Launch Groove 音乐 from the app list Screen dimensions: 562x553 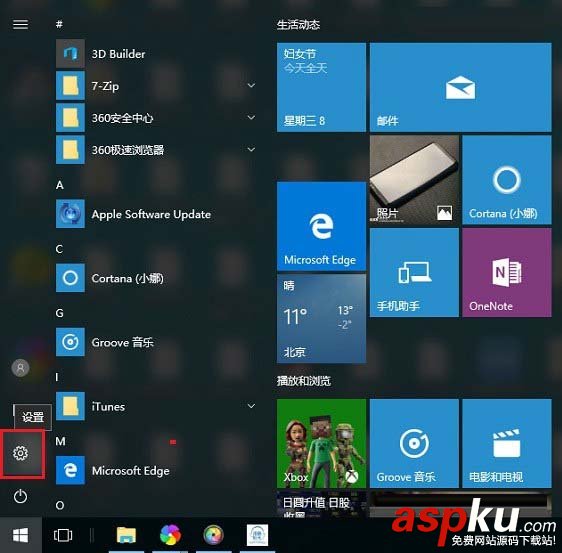[x=156, y=342]
